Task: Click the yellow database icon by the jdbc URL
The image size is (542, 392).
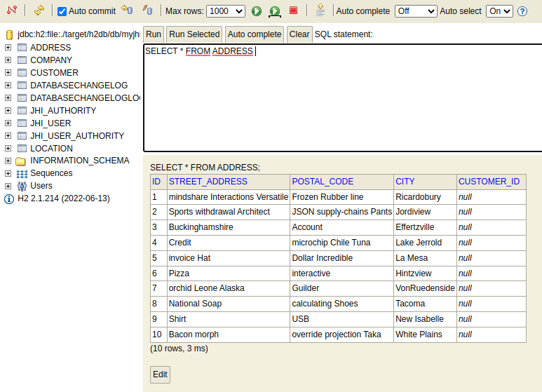Action: [9, 34]
